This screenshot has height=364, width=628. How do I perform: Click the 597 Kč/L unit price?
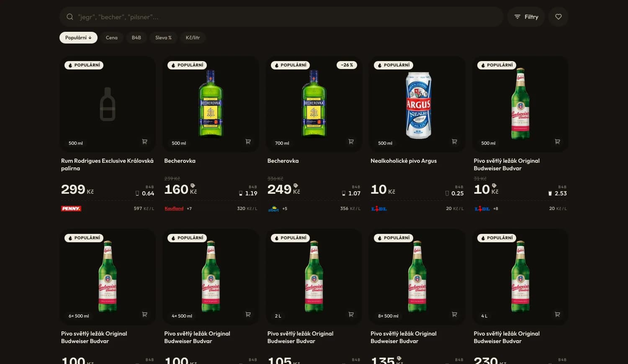(144, 208)
